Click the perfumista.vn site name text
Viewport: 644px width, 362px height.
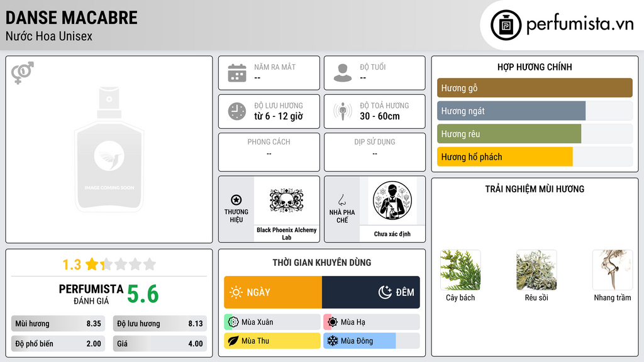pos(580,24)
